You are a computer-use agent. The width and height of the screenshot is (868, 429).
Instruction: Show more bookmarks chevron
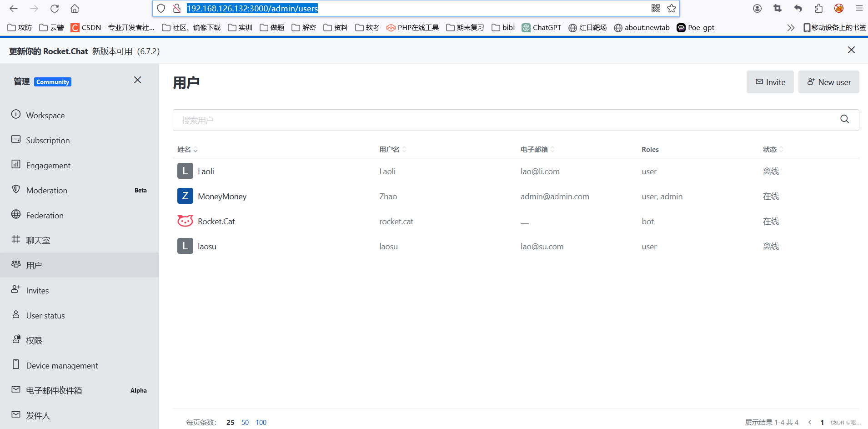[x=791, y=28]
